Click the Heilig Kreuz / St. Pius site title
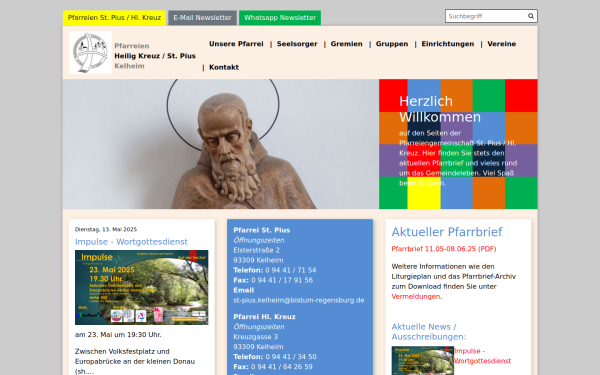The height and width of the screenshot is (375, 600). tap(155, 56)
